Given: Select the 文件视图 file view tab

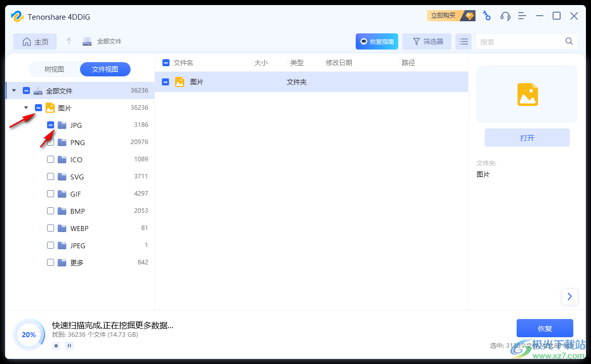Looking at the screenshot, I should click(x=105, y=69).
